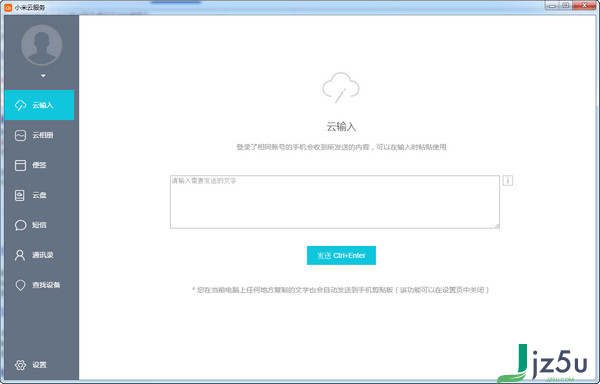Click into the text-to-send input box
The height and width of the screenshot is (384, 600).
tap(335, 202)
